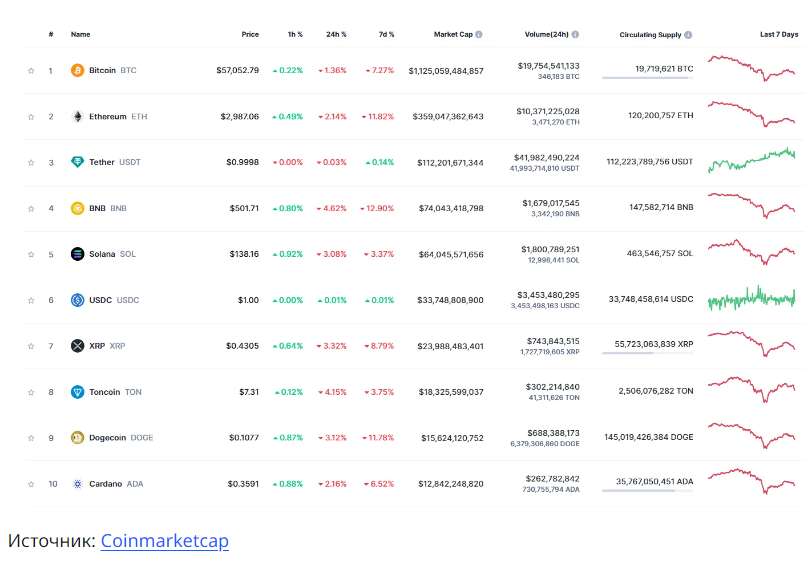Screen dimensions: 811x578
Task: Sort by 24h % column header
Action: point(336,35)
